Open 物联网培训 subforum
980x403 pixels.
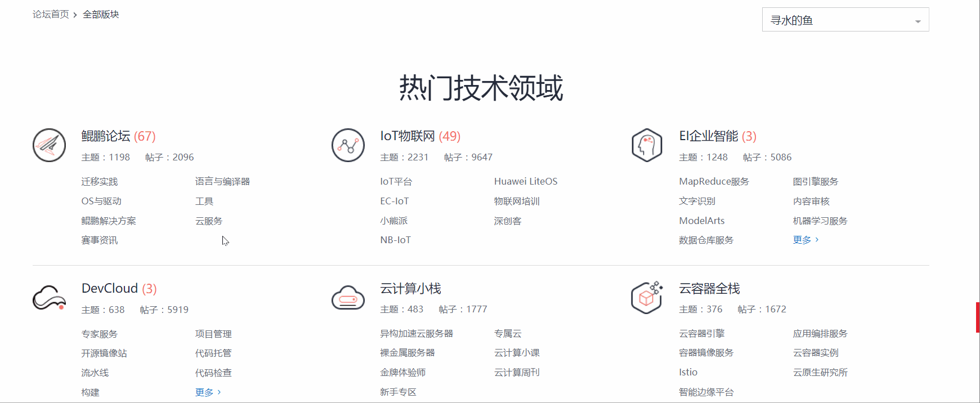point(517,201)
